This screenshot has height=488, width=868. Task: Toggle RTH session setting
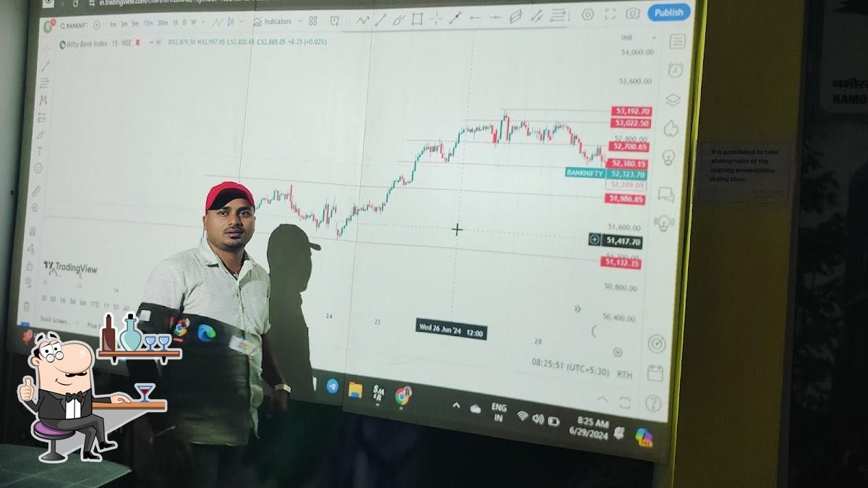(x=624, y=374)
